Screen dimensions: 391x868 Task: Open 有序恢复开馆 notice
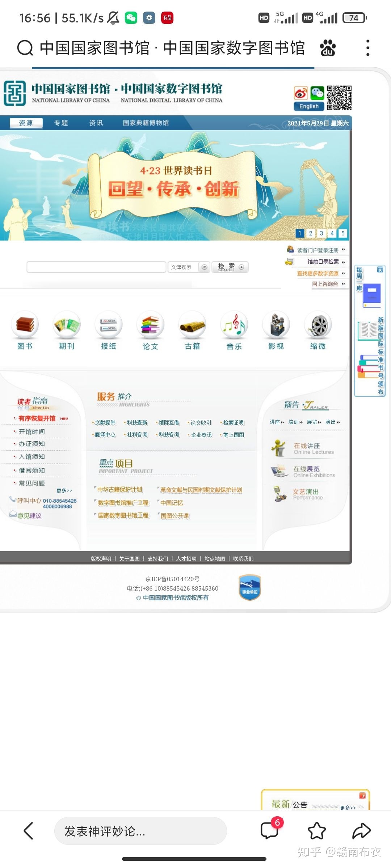37,418
